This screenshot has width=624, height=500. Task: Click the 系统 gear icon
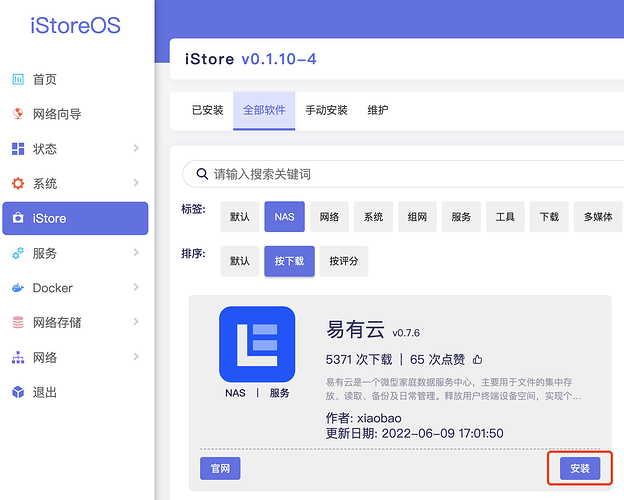tap(18, 184)
